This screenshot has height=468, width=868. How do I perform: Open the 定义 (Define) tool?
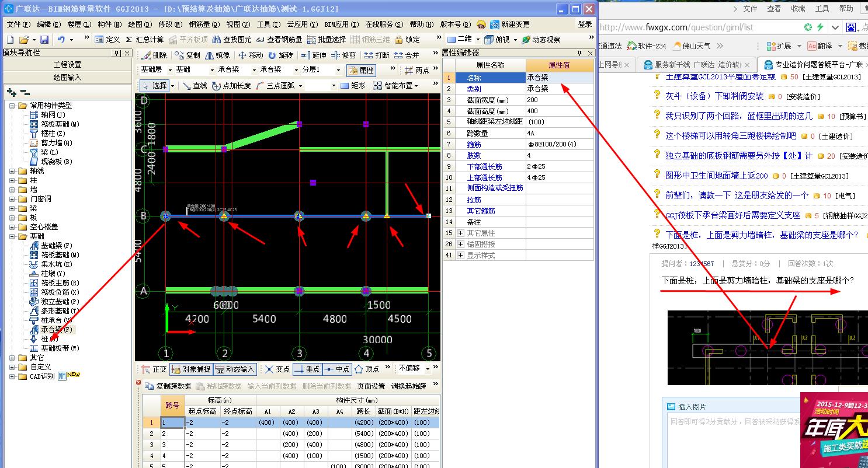click(x=107, y=39)
